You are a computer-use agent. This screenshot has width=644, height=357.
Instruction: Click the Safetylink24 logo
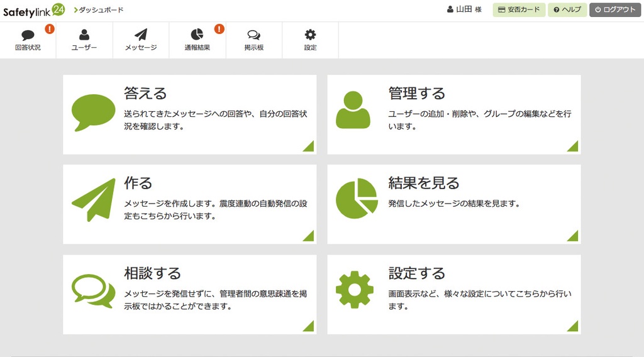click(x=34, y=11)
